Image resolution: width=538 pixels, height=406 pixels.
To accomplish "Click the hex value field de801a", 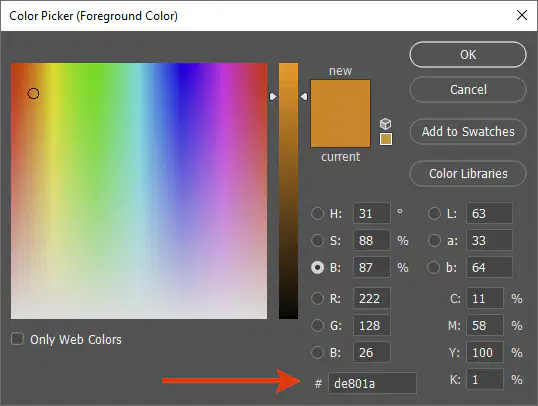I will pos(372,383).
